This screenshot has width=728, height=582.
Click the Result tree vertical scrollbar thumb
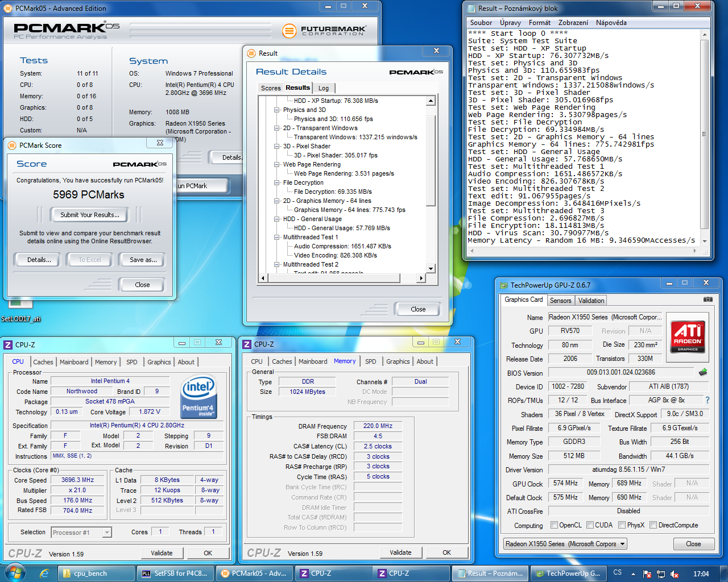tap(431, 160)
